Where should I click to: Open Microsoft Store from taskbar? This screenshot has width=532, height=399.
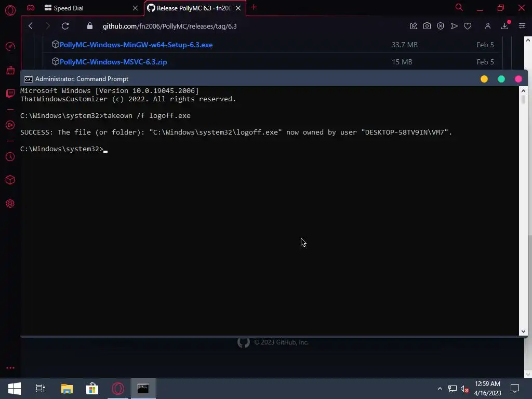click(x=92, y=389)
